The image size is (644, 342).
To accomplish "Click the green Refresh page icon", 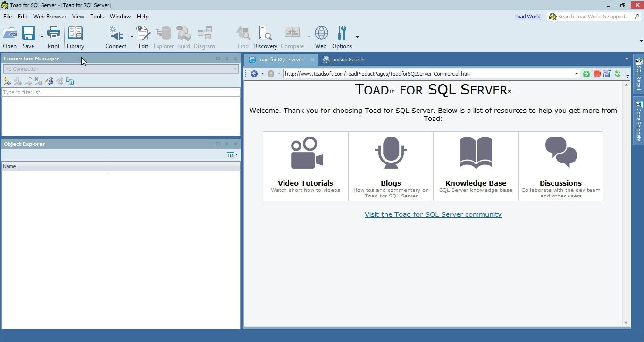I will coord(617,74).
